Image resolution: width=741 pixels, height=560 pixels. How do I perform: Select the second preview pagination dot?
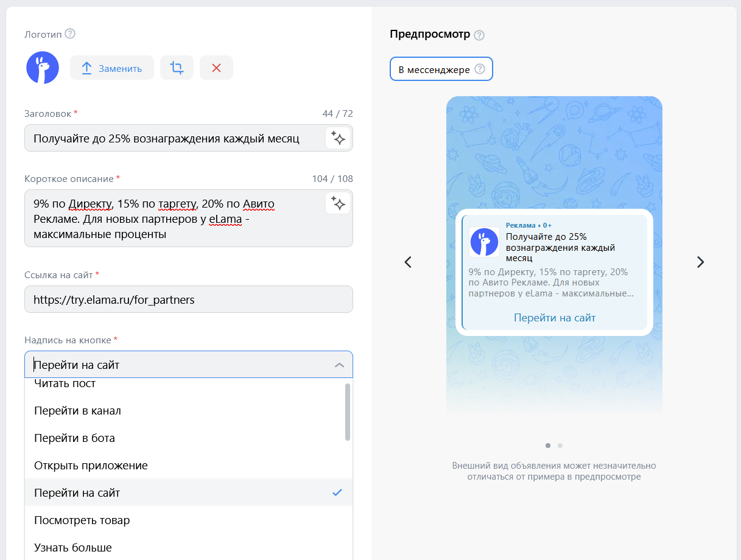pos(560,445)
